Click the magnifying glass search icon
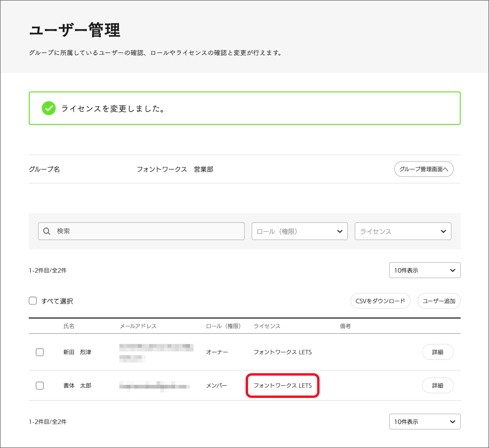Image resolution: width=489 pixels, height=448 pixels. click(x=46, y=231)
